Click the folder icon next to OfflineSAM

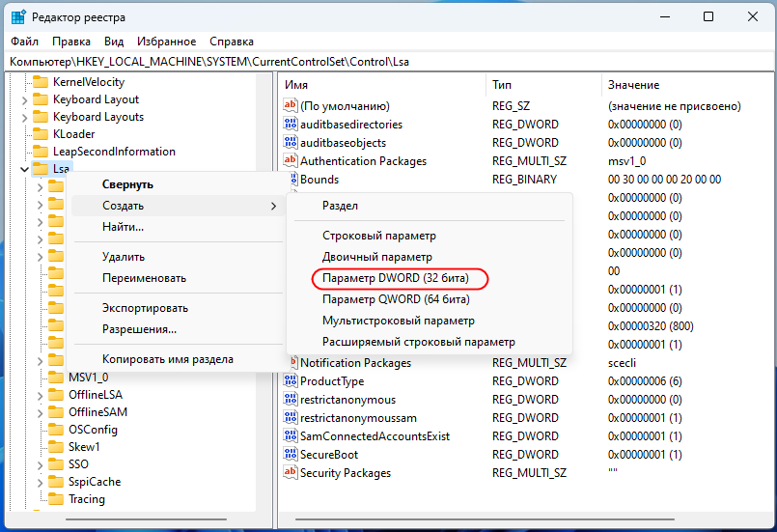pyautogui.click(x=56, y=412)
